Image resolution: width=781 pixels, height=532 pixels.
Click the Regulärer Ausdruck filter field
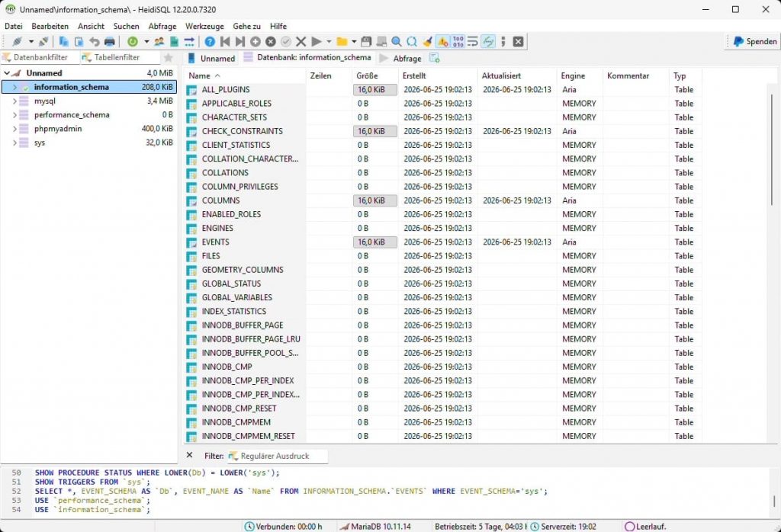pyautogui.click(x=278, y=456)
